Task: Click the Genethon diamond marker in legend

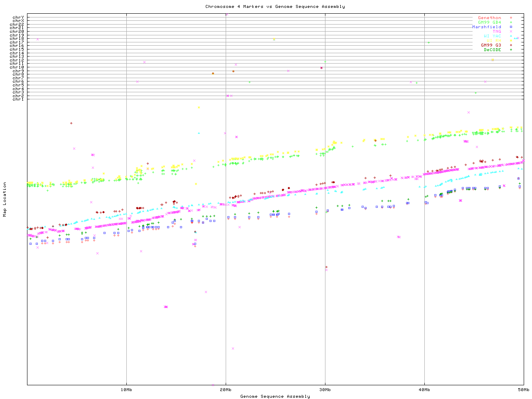Action: tap(511, 18)
